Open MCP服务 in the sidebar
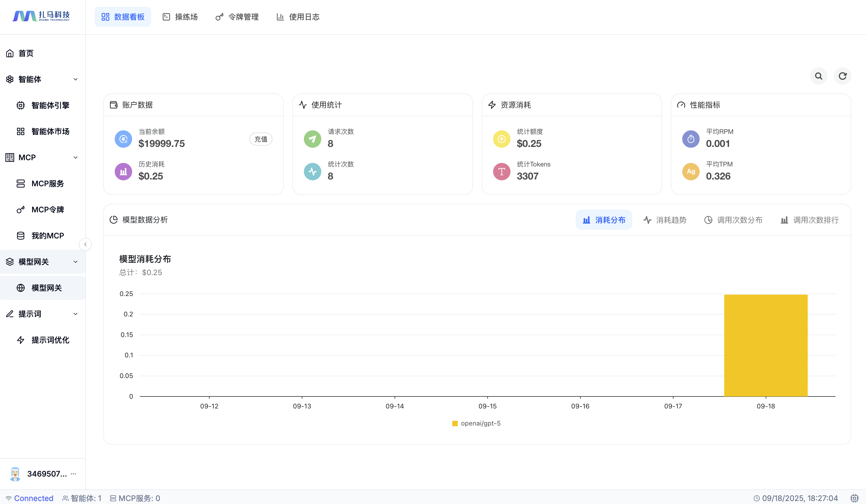The height and width of the screenshot is (504, 866). (x=47, y=184)
